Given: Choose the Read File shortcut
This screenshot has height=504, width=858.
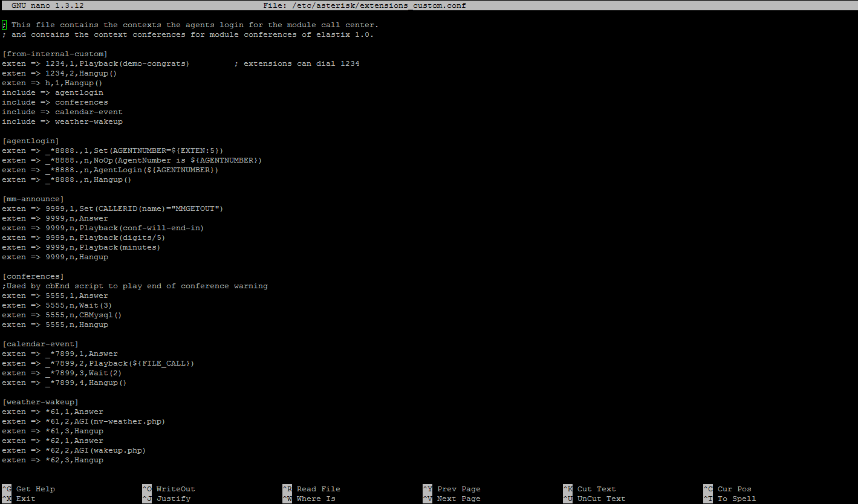Looking at the screenshot, I should (x=318, y=489).
